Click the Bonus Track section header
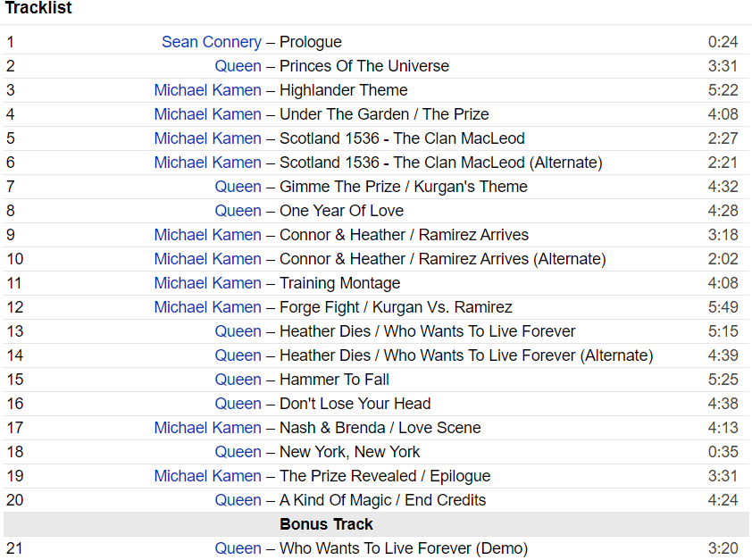This screenshot has width=752, height=560. pyautogui.click(x=326, y=524)
